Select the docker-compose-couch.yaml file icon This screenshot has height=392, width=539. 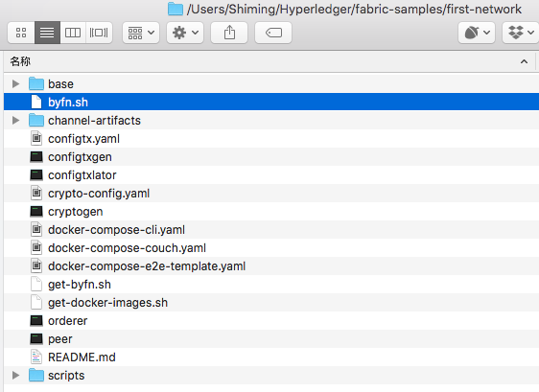tap(36, 247)
